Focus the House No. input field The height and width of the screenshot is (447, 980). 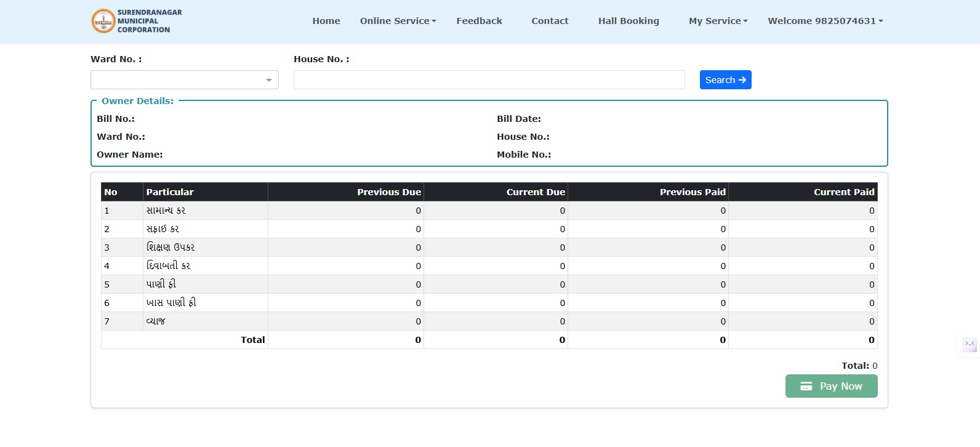489,80
